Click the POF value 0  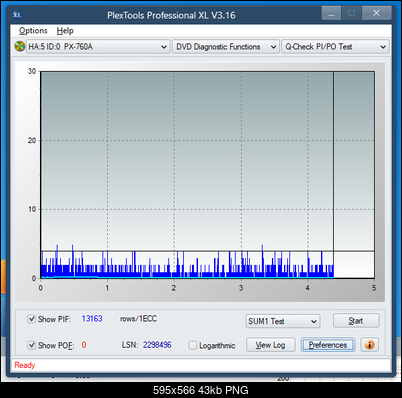point(84,345)
